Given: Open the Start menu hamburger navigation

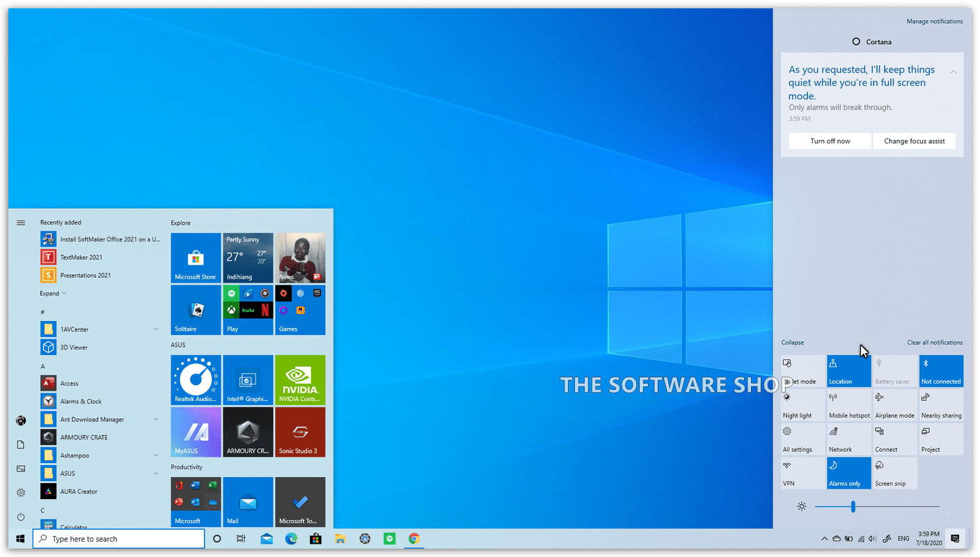Looking at the screenshot, I should point(21,222).
